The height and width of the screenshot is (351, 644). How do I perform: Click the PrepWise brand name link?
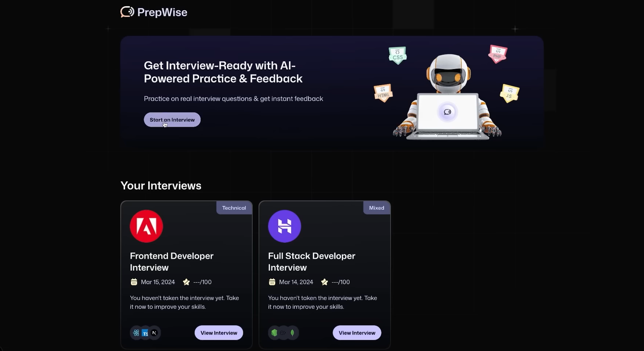162,12
